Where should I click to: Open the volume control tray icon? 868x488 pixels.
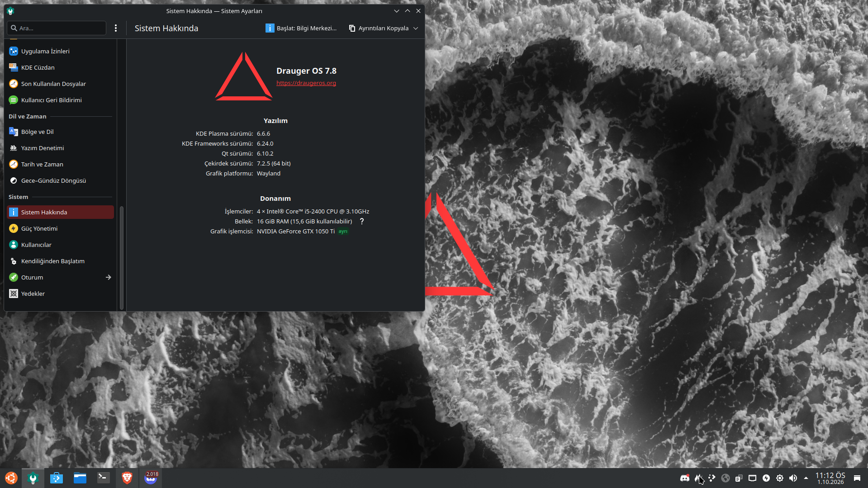pos(793,478)
